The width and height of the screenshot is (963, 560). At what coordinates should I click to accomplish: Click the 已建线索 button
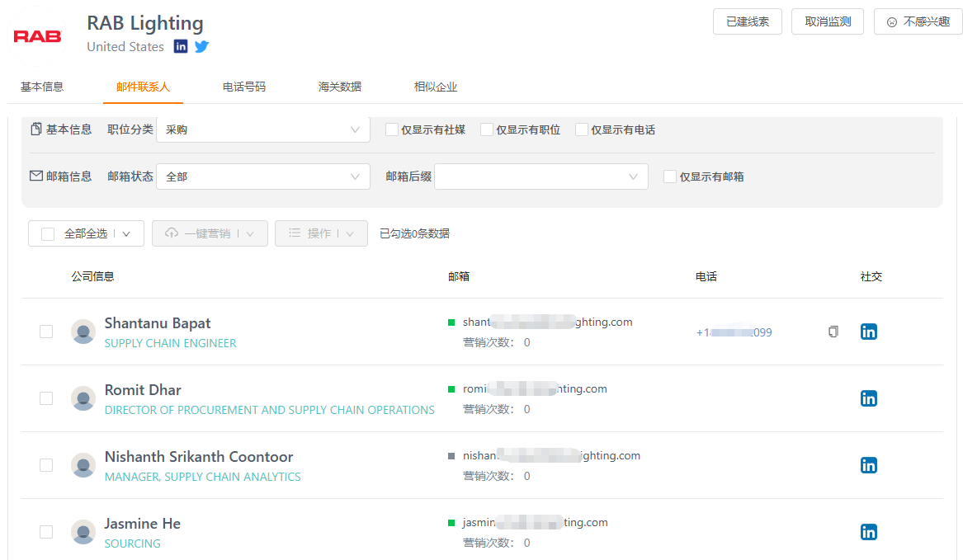[748, 21]
